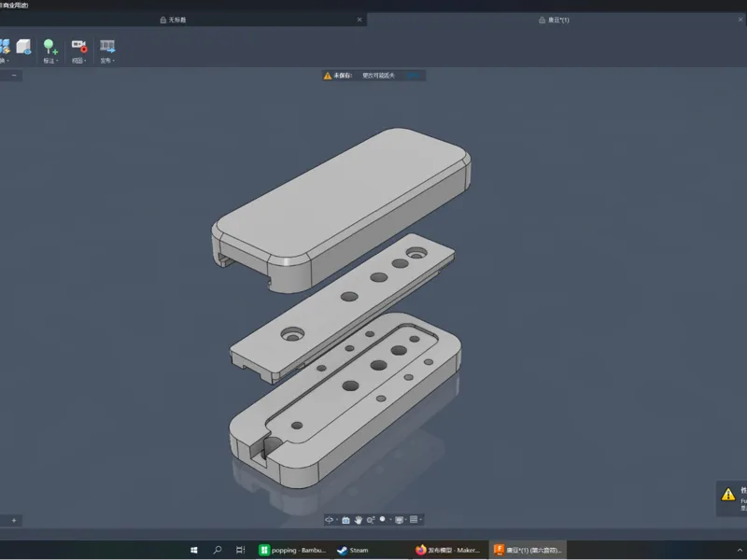The height and width of the screenshot is (560, 747).
Task: Click the blue save link in unsaved banner
Action: click(413, 76)
